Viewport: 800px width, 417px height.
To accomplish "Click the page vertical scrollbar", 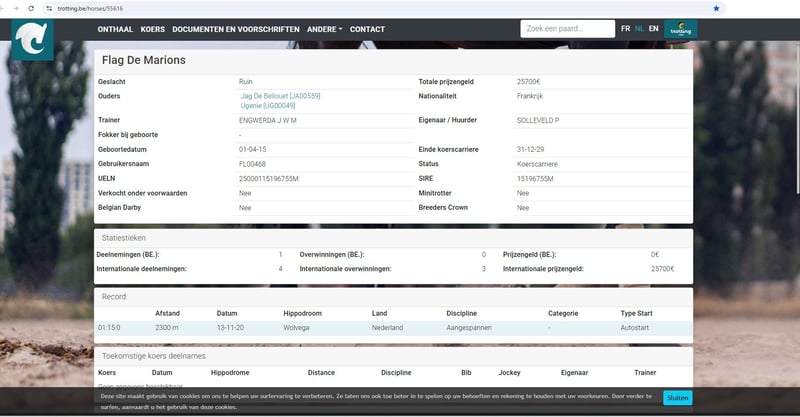I will 797,117.
